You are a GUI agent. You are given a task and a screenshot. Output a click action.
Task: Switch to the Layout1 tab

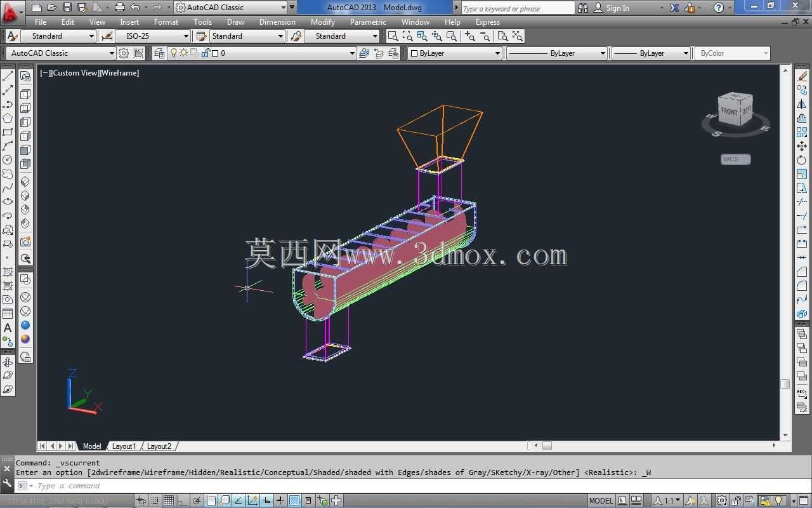pyautogui.click(x=124, y=446)
